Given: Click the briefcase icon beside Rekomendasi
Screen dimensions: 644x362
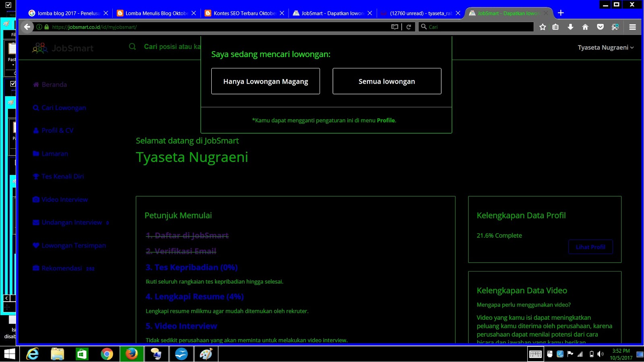Looking at the screenshot, I should pyautogui.click(x=36, y=268).
